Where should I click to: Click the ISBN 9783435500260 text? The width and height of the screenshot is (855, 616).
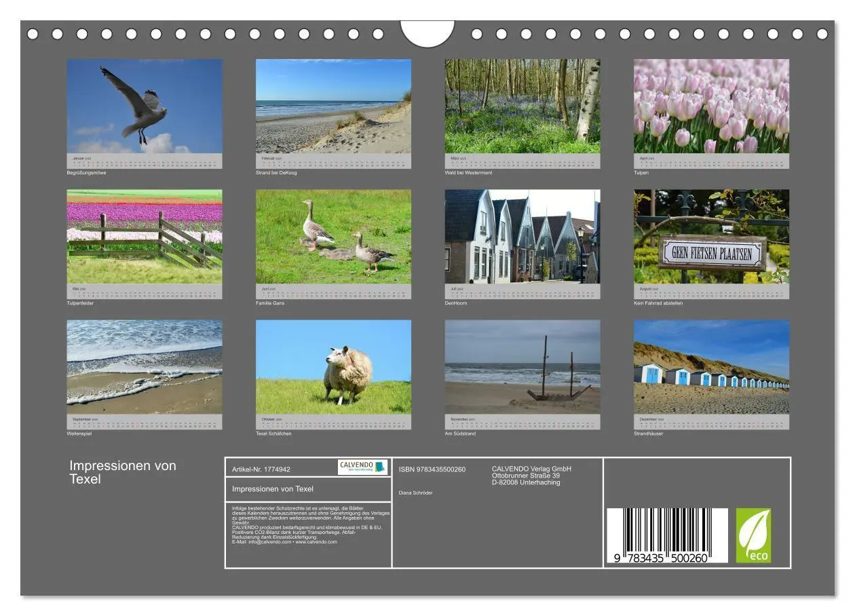[x=432, y=469]
